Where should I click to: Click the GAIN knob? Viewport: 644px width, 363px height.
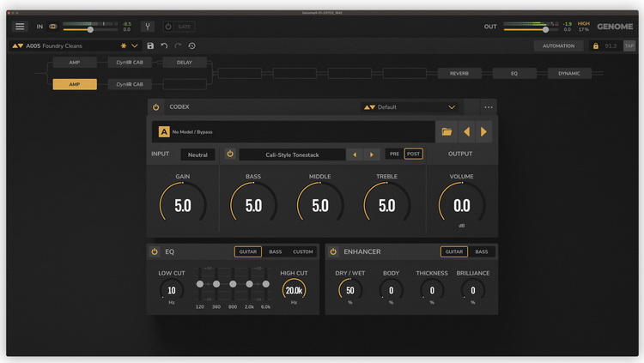pos(183,205)
